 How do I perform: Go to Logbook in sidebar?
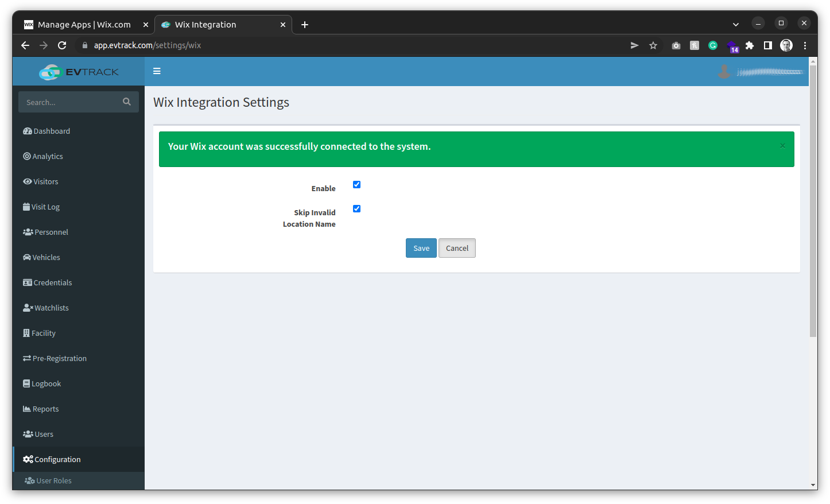[x=79, y=383]
